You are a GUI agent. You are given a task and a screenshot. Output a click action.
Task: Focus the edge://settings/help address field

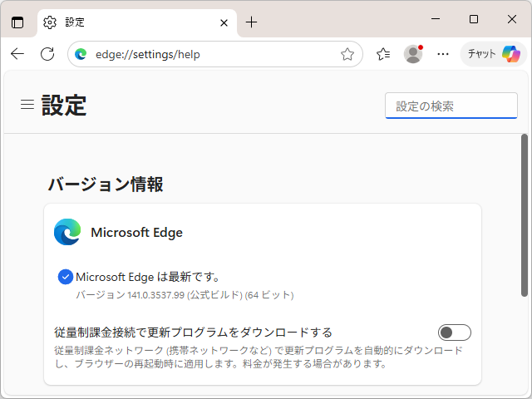coord(215,54)
